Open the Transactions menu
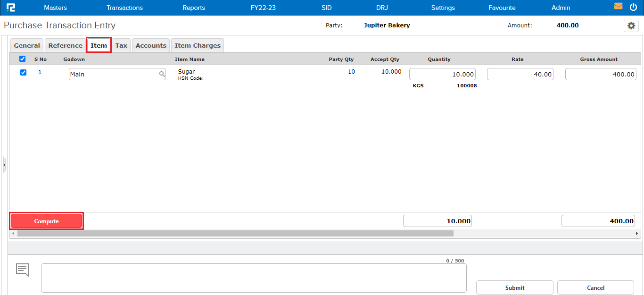Screen dimensions: 644x295 [x=124, y=8]
